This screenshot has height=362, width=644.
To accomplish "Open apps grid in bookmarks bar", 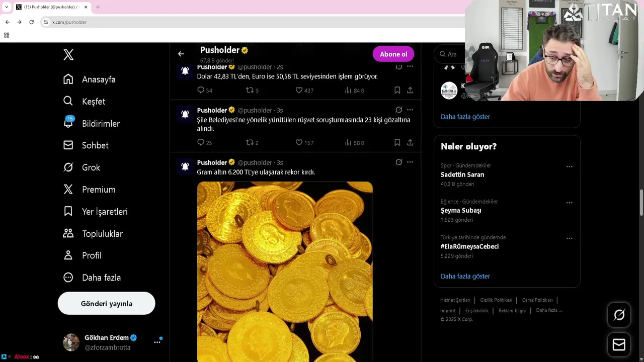I will point(7,35).
